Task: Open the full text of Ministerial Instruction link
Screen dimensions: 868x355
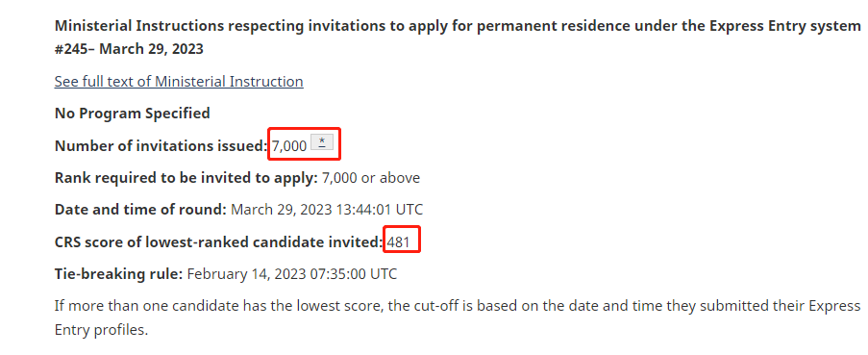Action: click(179, 82)
